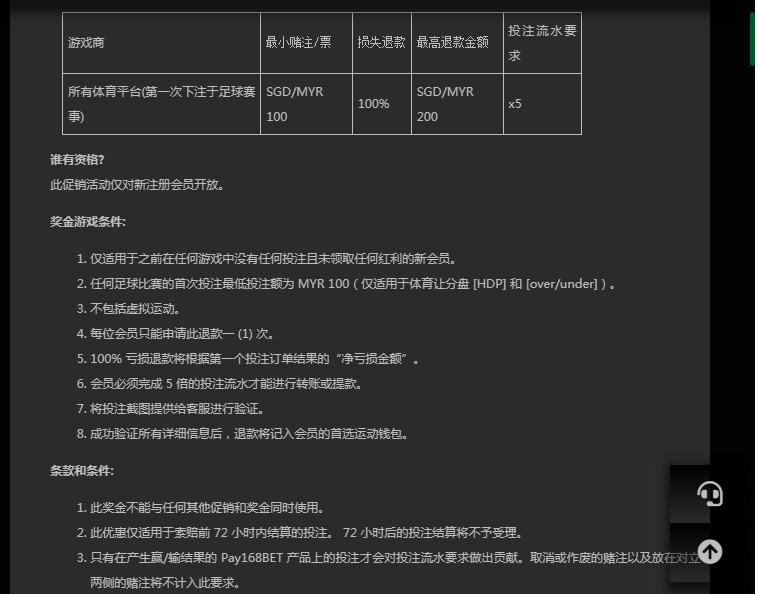Click the 72 小时 settlement terms line
Image resolution: width=758 pixels, height=594 pixels.
click(306, 533)
